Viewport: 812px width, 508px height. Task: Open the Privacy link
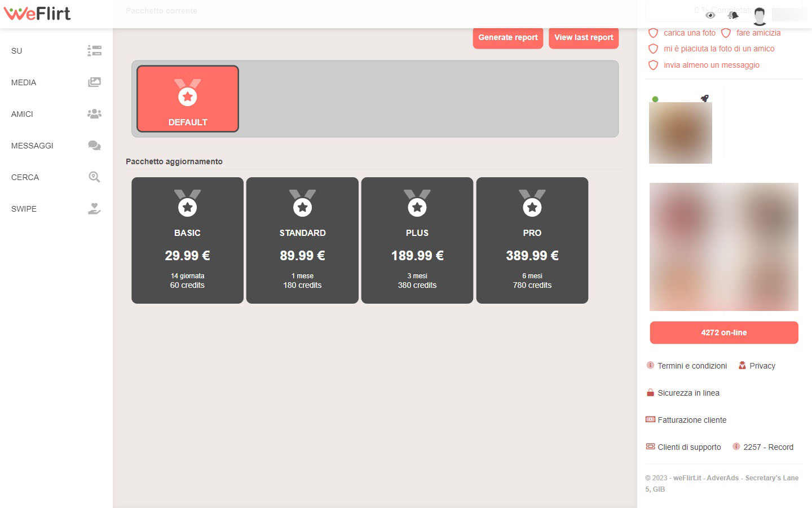[x=762, y=366]
